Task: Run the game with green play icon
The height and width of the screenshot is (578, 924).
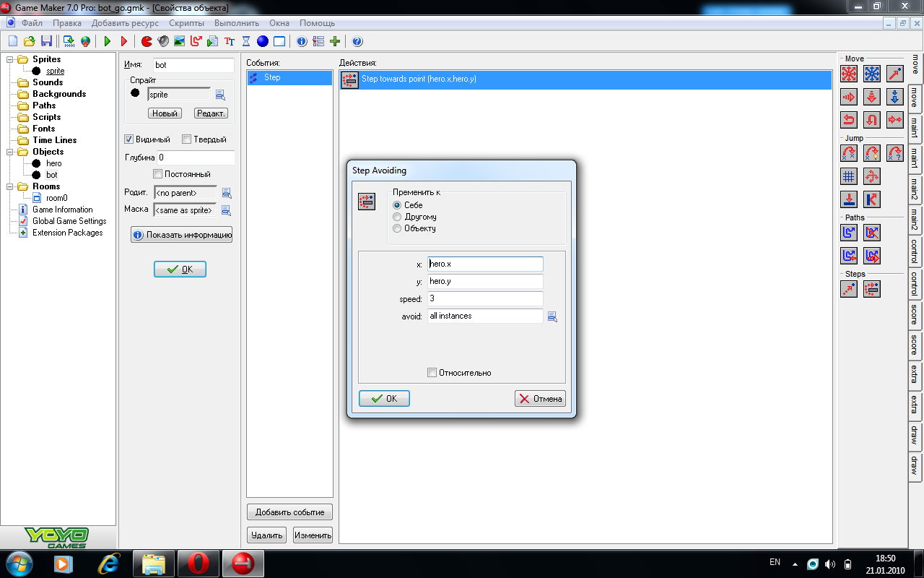Action: click(x=108, y=41)
